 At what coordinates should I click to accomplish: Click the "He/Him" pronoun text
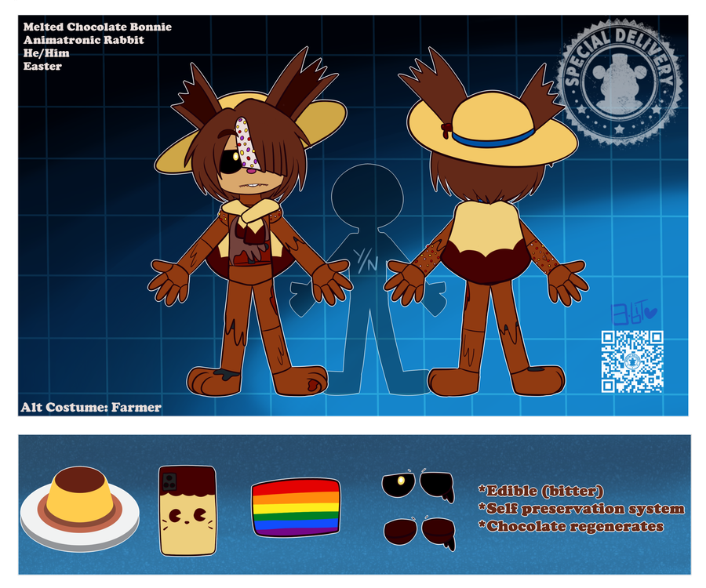[46, 53]
